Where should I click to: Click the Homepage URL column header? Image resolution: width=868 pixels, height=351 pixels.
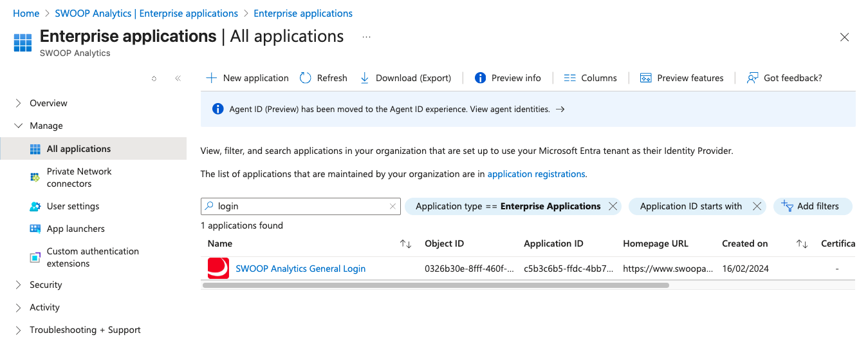656,243
